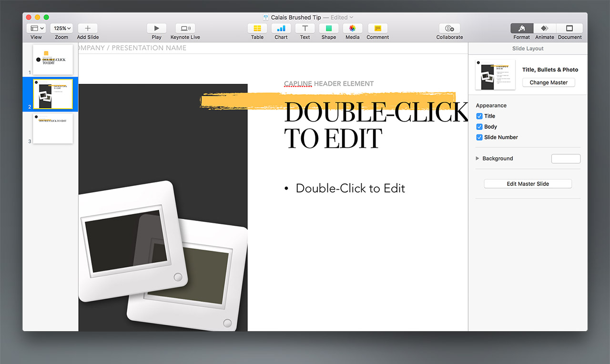The height and width of the screenshot is (364, 610).
Task: Click the Play slideshow icon
Action: pos(156,29)
